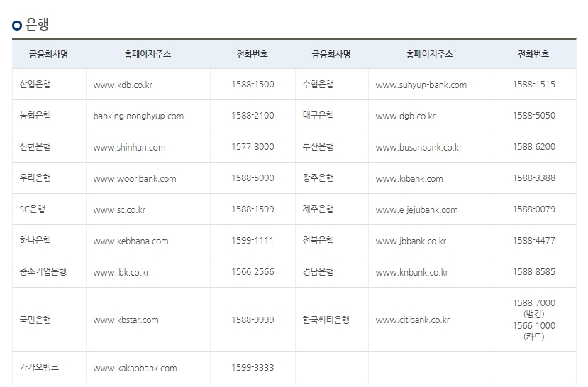Click banking.nonghyup.com address
This screenshot has height=387, width=588.
(138, 116)
